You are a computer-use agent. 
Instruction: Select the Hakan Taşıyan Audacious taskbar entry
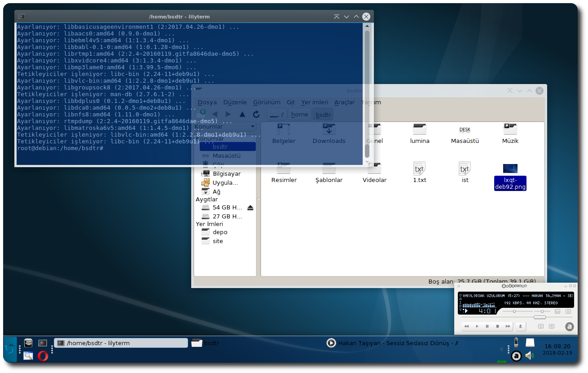pos(393,343)
